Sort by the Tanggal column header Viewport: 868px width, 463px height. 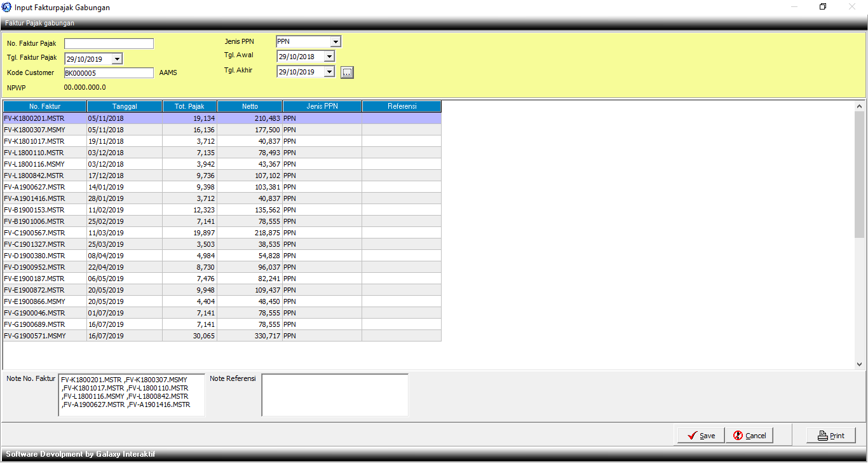125,107
